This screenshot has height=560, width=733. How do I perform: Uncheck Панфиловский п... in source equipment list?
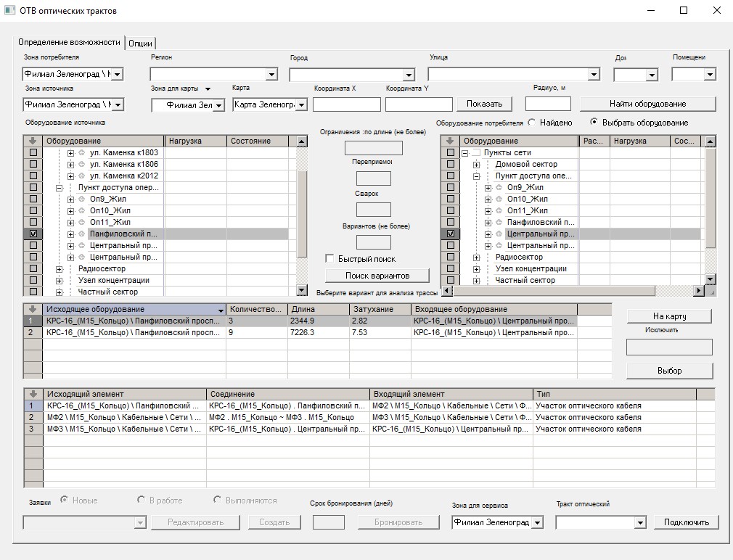pos(33,234)
